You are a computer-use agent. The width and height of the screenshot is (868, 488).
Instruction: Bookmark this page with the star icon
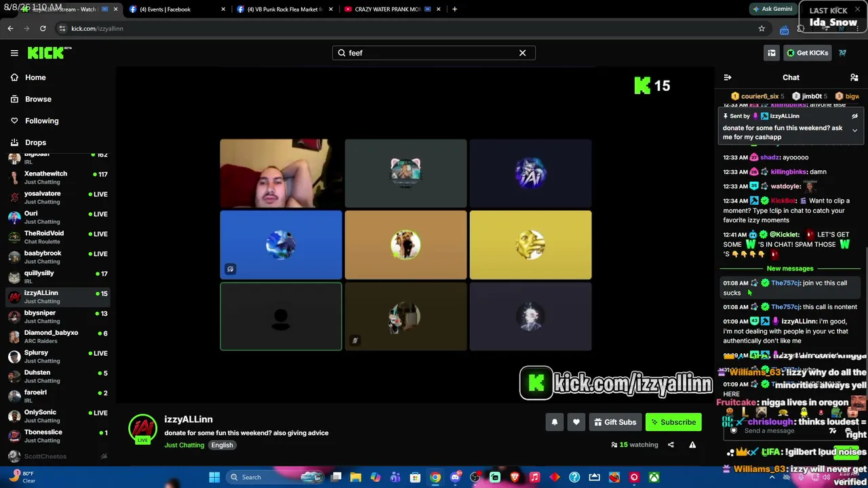pyautogui.click(x=762, y=28)
